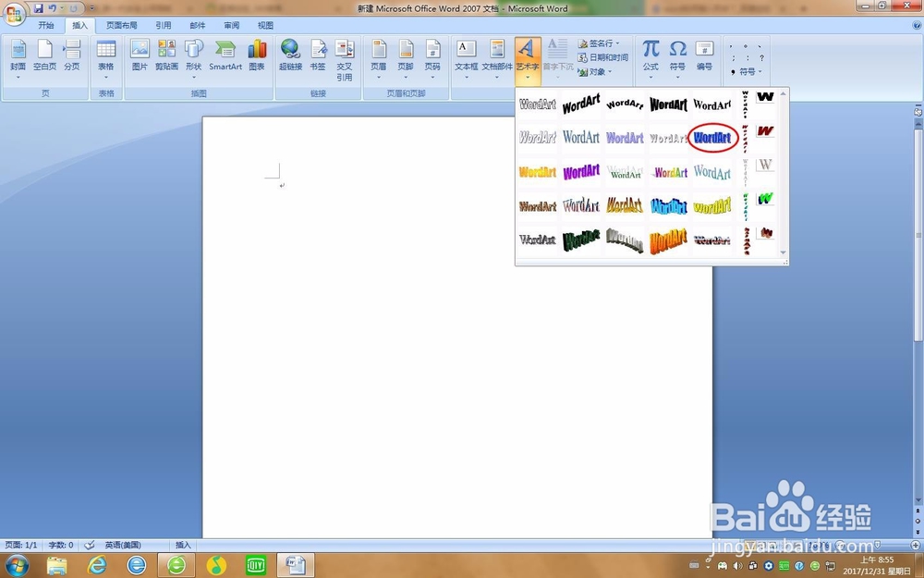Click WordArt gallery scroll up arrow
This screenshot has width=924, height=578.
pos(784,93)
